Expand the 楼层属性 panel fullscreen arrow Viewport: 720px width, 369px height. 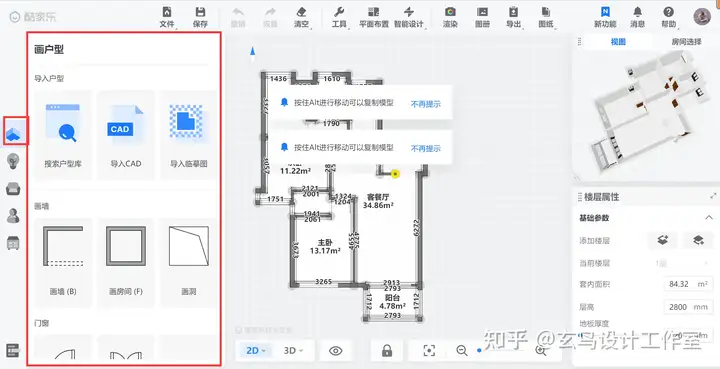click(x=713, y=196)
